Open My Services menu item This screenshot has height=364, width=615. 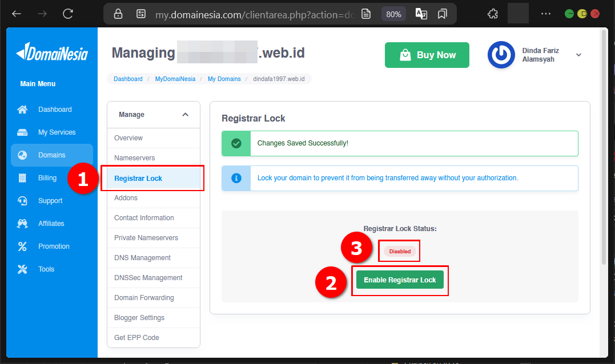tap(57, 132)
